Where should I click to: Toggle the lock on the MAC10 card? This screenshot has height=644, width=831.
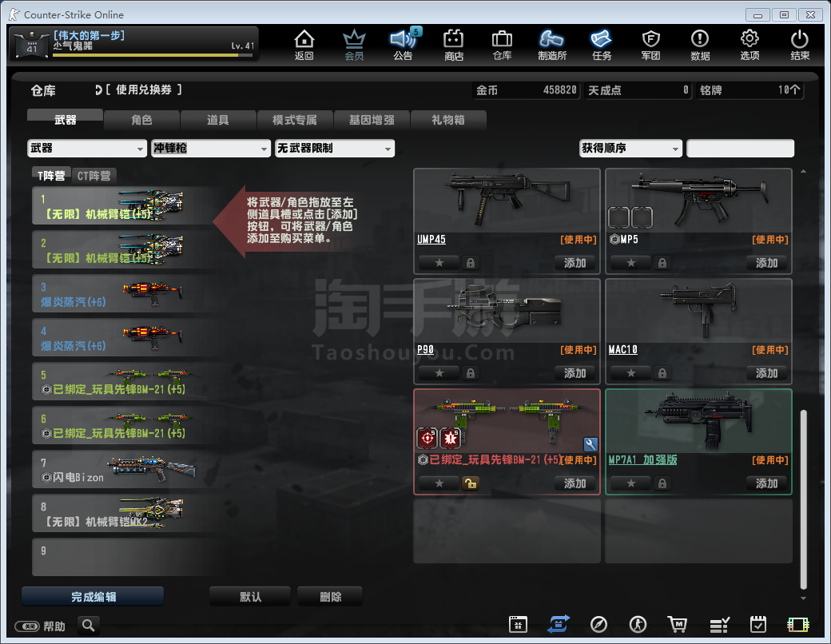662,373
